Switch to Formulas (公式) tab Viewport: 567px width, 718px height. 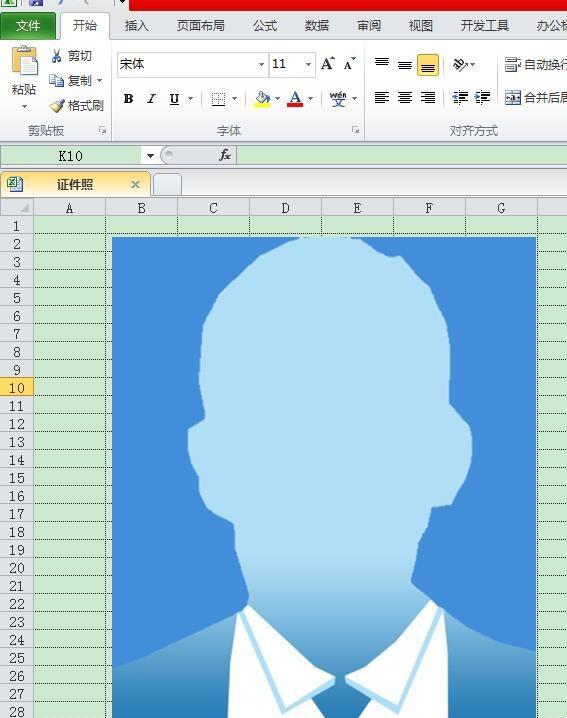click(265, 26)
